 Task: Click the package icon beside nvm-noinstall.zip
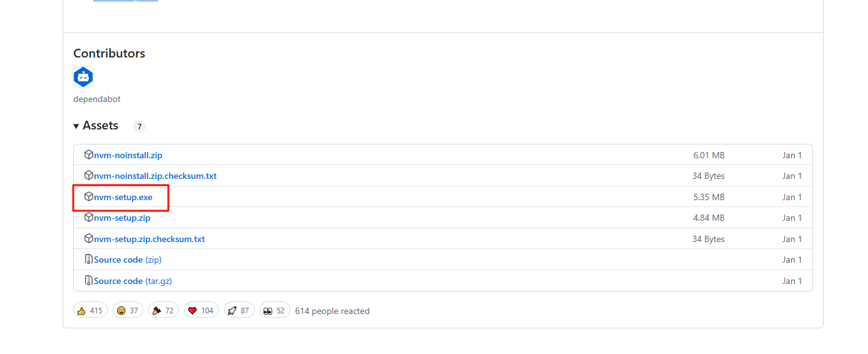tap(89, 154)
